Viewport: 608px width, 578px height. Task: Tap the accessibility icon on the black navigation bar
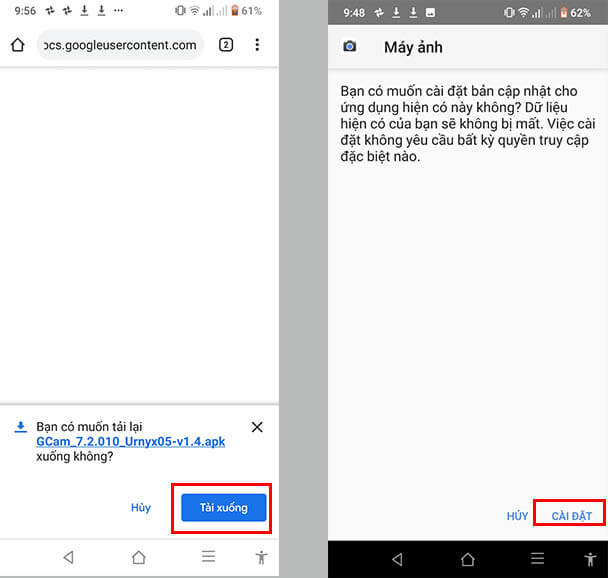tap(590, 559)
